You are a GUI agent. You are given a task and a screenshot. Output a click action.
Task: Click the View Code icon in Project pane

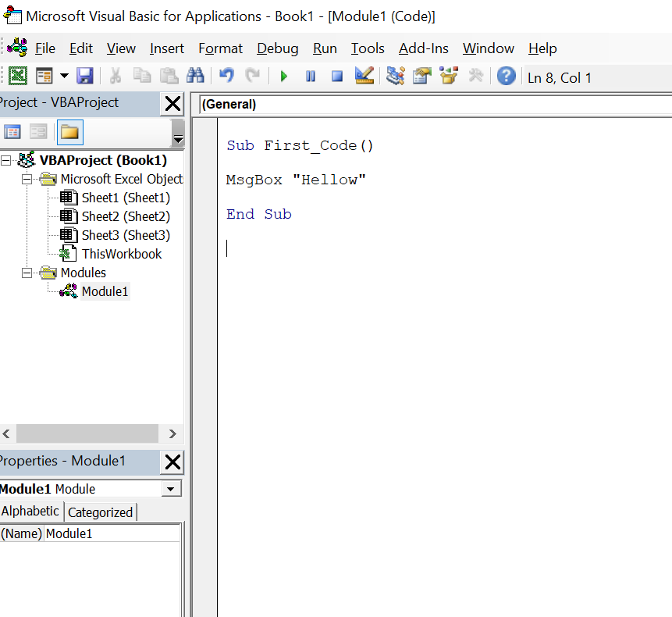pos(12,132)
